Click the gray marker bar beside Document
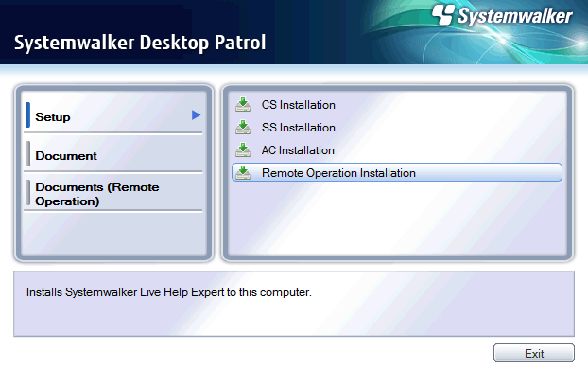Viewport: 588px width, 367px height. point(27,153)
